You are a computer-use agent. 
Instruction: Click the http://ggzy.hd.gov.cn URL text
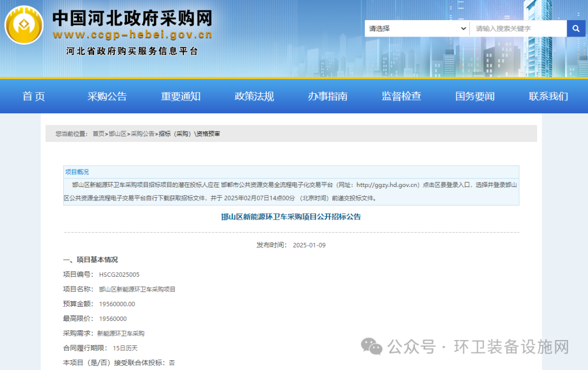click(x=388, y=185)
